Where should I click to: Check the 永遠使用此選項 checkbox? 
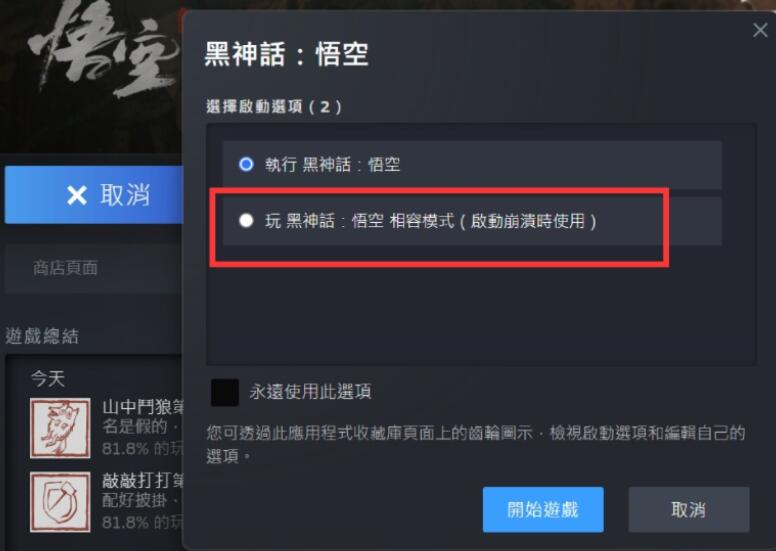pos(225,392)
